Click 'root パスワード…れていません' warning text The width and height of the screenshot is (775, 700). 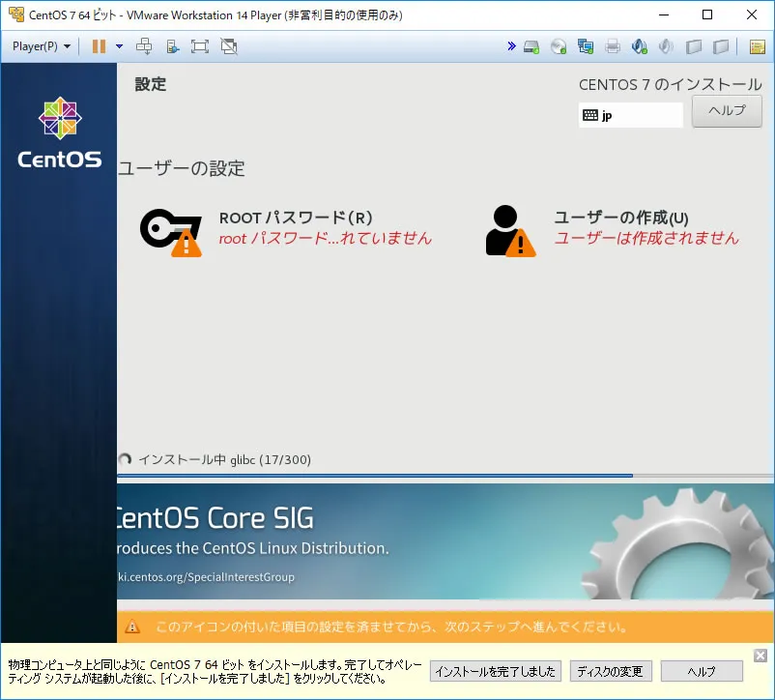(x=326, y=238)
